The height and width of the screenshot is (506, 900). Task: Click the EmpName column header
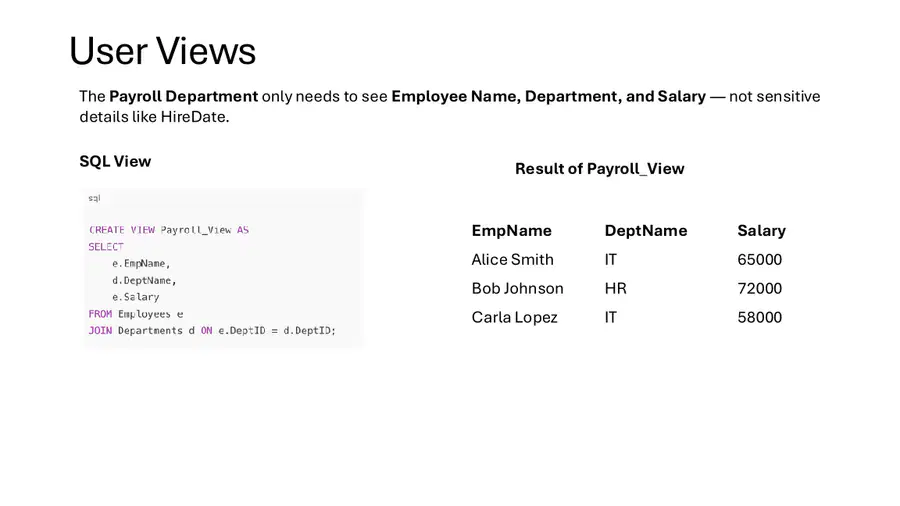tap(511, 231)
